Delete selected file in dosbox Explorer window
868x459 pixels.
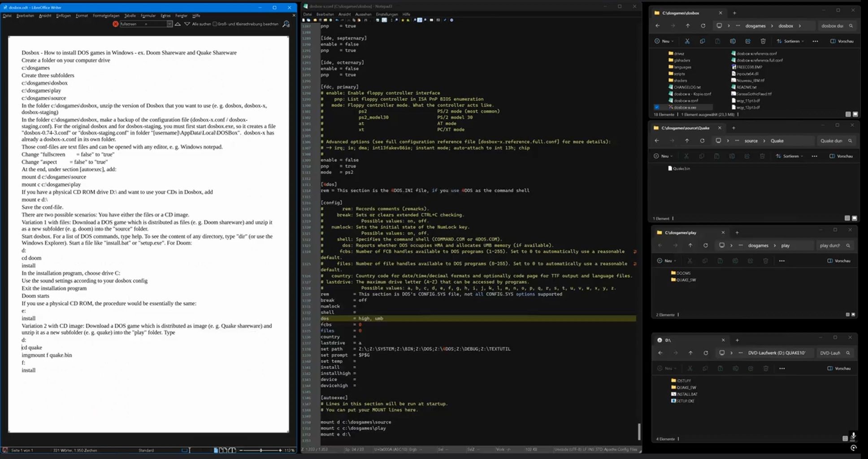point(763,41)
